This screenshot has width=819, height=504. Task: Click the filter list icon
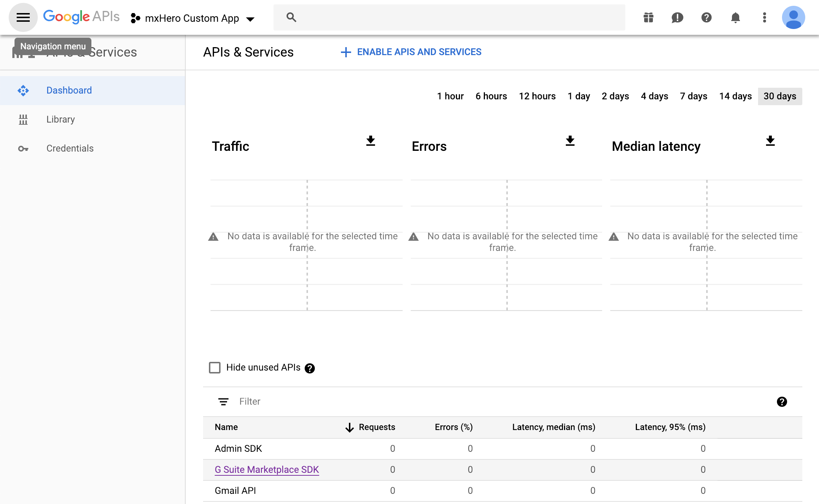tap(223, 401)
